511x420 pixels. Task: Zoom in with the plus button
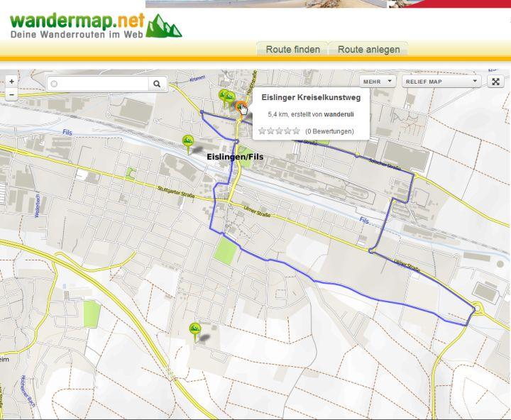(x=11, y=82)
